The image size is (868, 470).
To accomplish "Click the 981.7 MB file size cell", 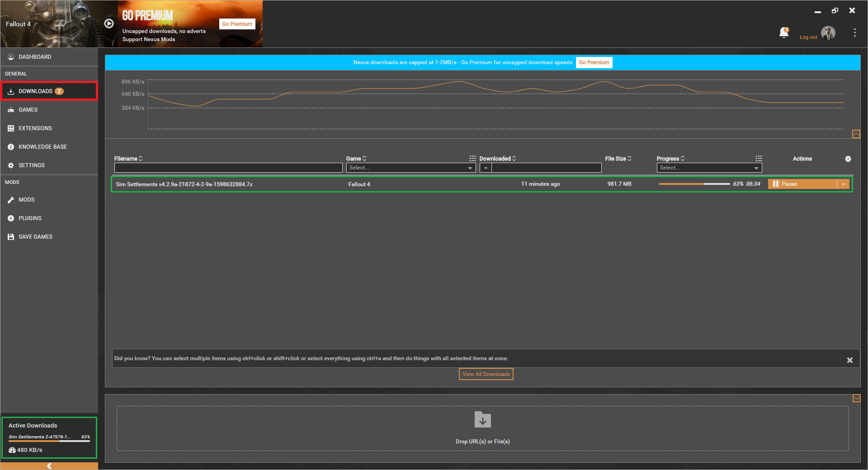I will (x=619, y=184).
